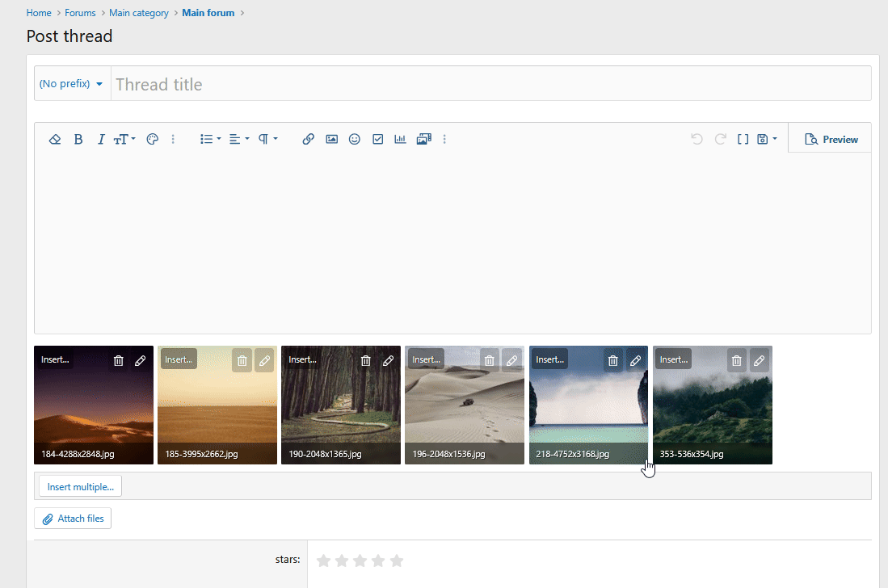Toggle italic formatting

tap(101, 139)
